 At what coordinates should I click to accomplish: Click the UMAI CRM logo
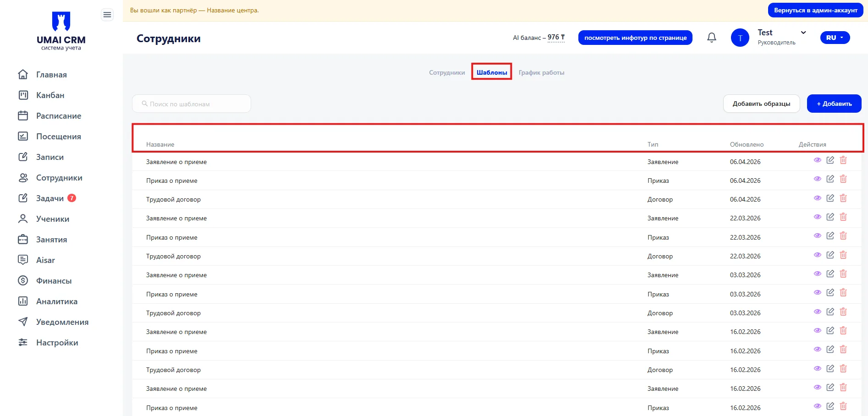click(61, 31)
